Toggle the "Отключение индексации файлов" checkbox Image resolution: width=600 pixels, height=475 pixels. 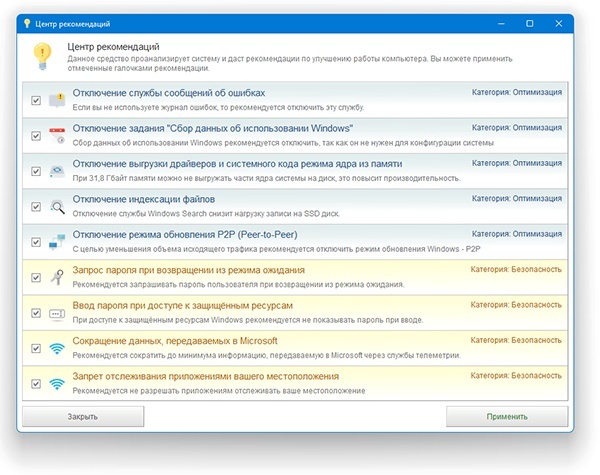(x=37, y=207)
